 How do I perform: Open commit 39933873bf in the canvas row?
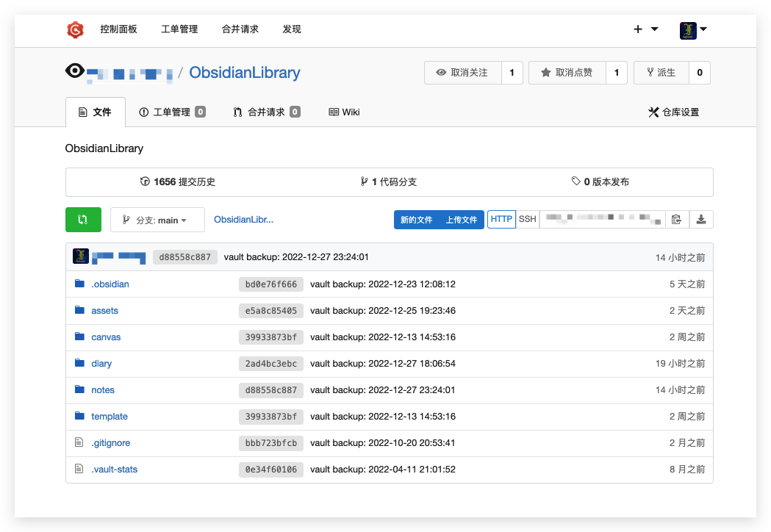271,337
